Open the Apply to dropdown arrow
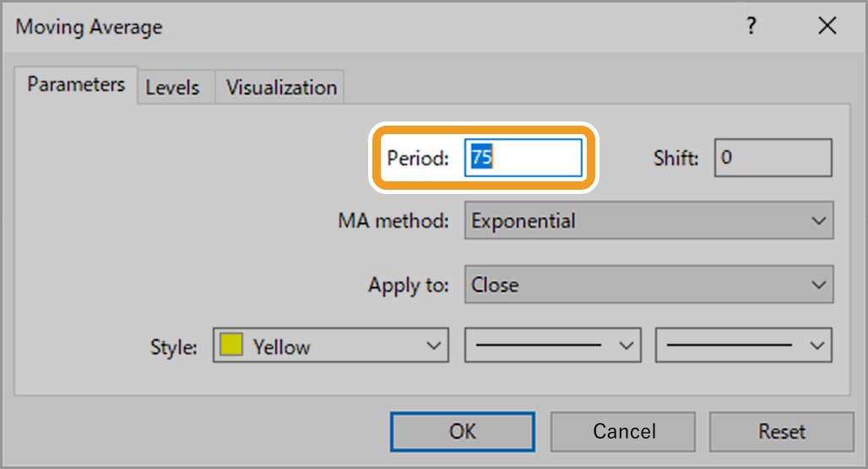Viewport: 868px width, 469px height. point(818,285)
